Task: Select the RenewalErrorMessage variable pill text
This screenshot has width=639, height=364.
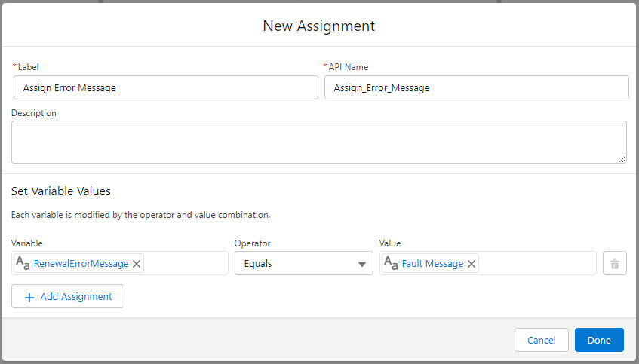Action: 81,264
